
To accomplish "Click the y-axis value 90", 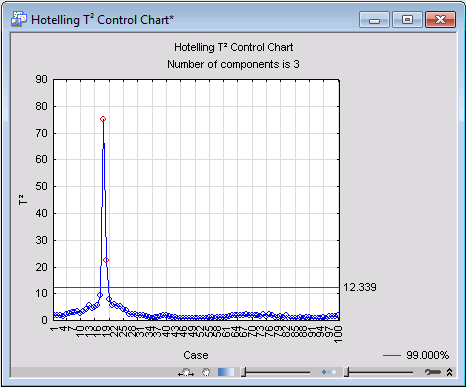I will coord(41,79).
